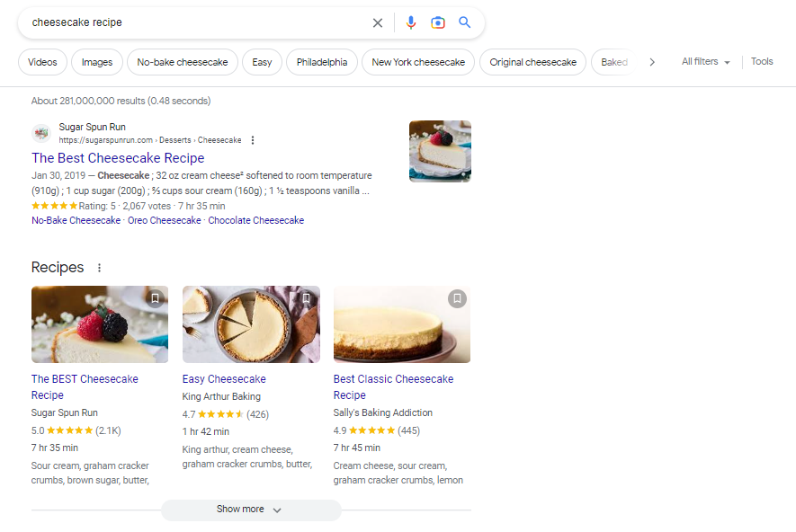Screen dimensions: 796x532
Task: Open the Tools button
Action: tap(762, 61)
